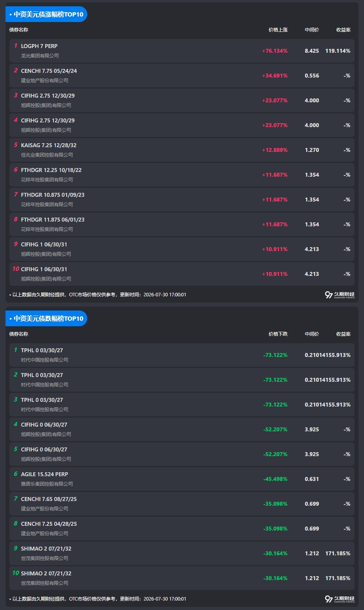The width and height of the screenshot is (364, 610).
Task: Open the 中资美元债跌幅榜TOP10 tab header
Action: [x=46, y=318]
